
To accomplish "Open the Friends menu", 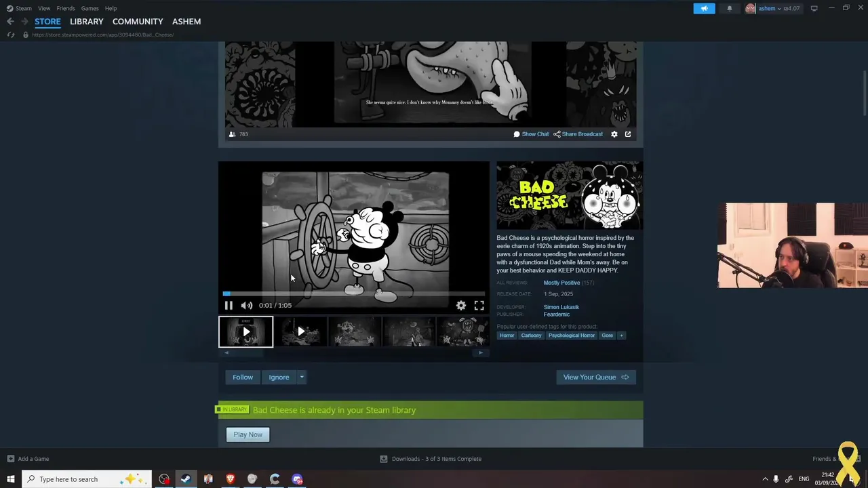I will 66,8.
